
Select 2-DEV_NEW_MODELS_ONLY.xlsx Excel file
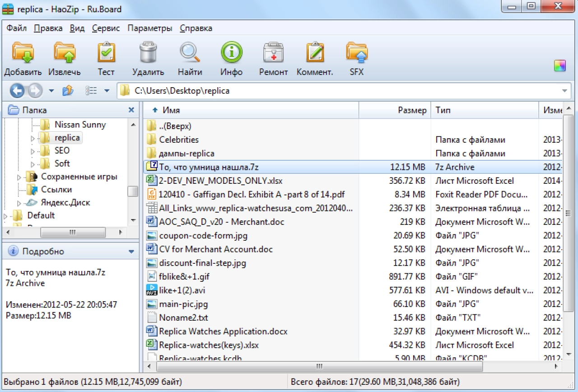point(352,181)
